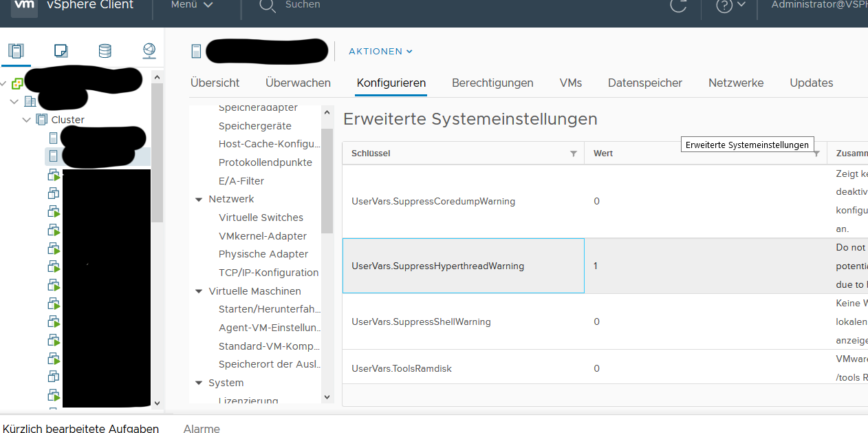
Task: Open the VMs and Templates view icon
Action: 61,50
